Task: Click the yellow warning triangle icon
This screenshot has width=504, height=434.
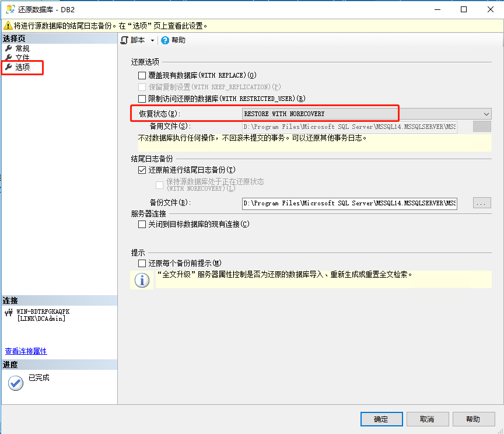Action: click(x=8, y=26)
